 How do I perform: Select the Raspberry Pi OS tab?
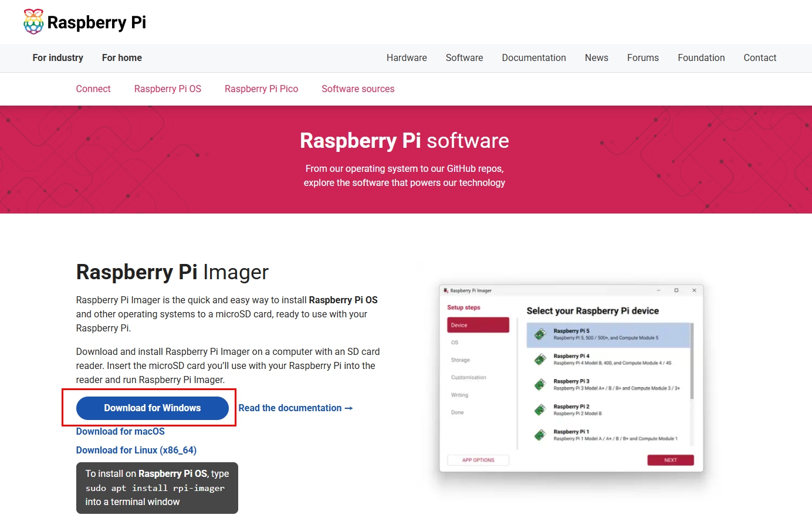[x=168, y=89]
